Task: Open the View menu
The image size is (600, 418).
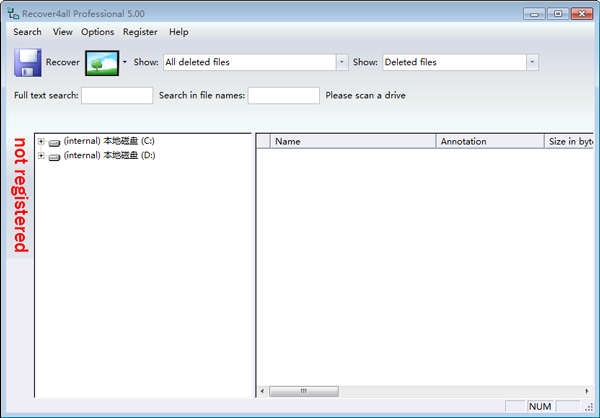Action: click(62, 32)
